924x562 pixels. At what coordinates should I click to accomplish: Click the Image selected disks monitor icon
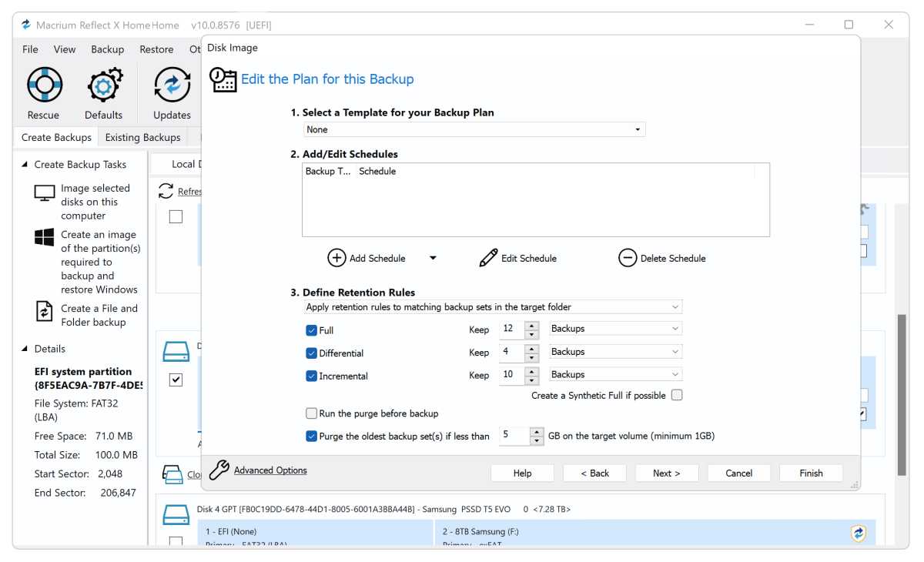click(x=45, y=193)
